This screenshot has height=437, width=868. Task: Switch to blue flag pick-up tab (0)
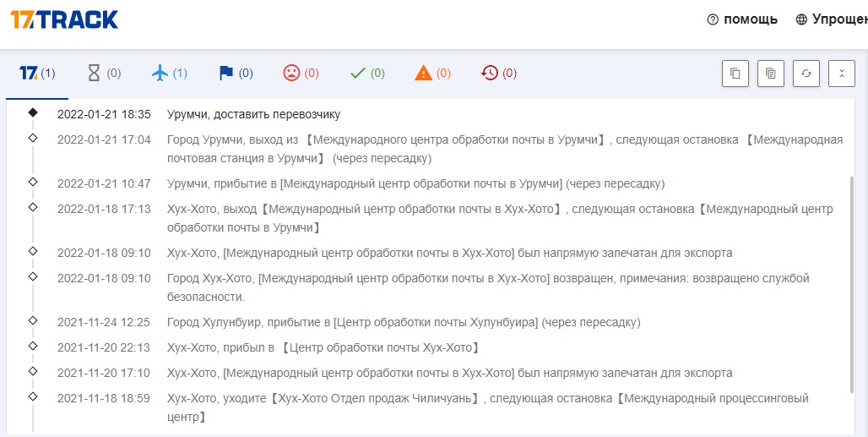236,73
